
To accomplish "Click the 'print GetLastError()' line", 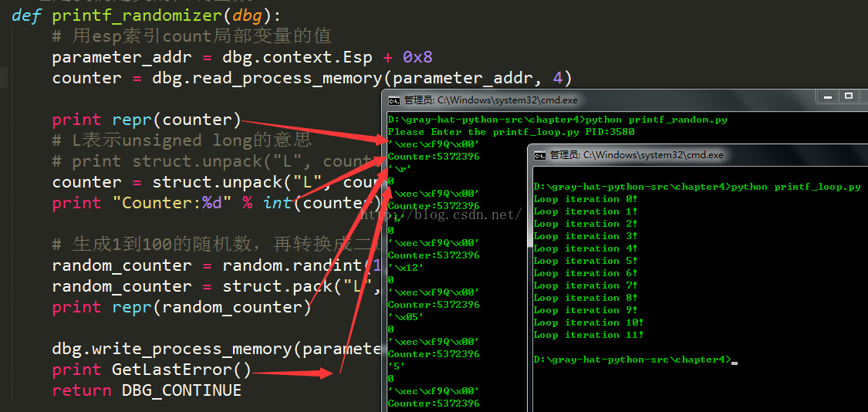I will click(152, 370).
